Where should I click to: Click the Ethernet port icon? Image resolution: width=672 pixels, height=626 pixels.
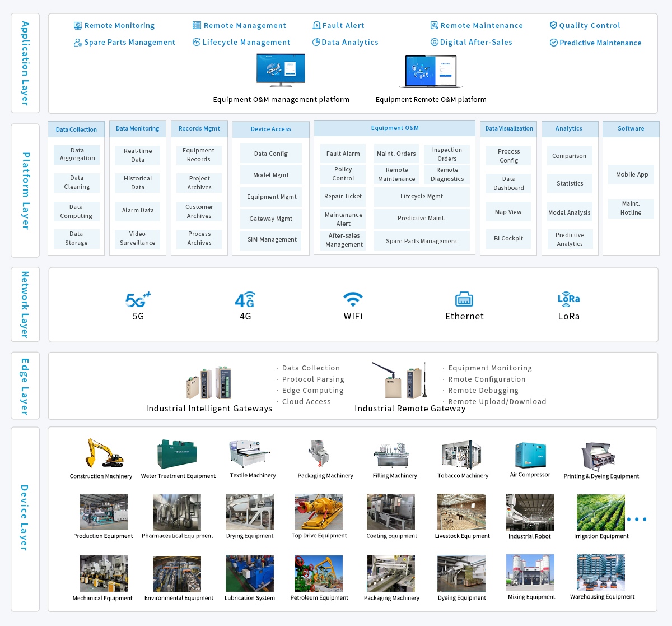(464, 299)
